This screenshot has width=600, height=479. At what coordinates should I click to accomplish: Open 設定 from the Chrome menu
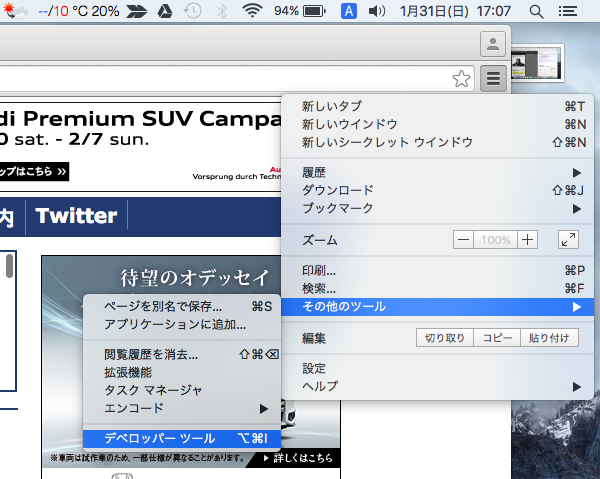[437, 368]
